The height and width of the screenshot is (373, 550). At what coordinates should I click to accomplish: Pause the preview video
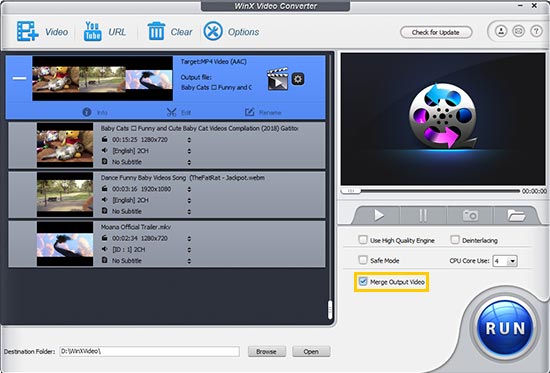point(423,215)
